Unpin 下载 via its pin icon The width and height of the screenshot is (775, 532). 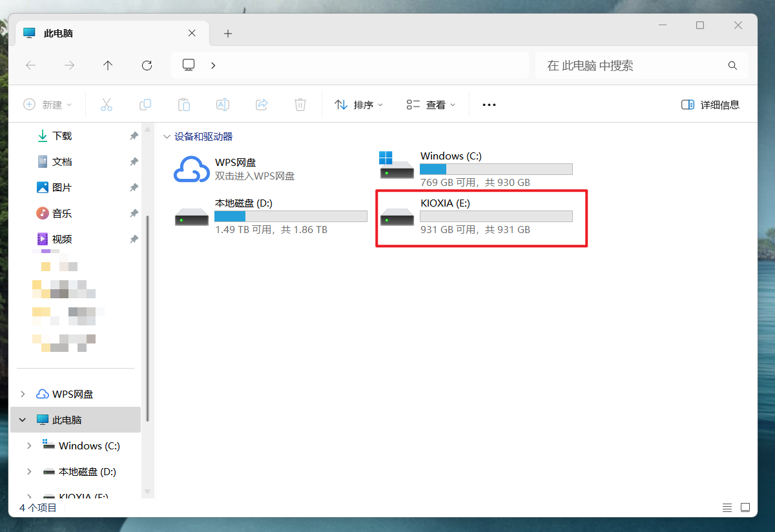click(x=134, y=136)
